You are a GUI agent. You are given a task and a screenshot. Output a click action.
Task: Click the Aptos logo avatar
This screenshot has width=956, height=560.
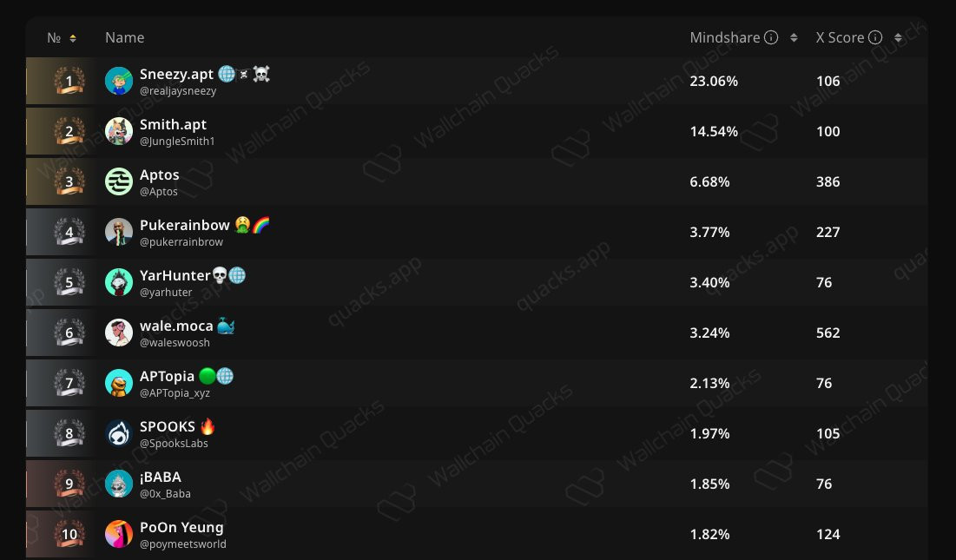[119, 181]
